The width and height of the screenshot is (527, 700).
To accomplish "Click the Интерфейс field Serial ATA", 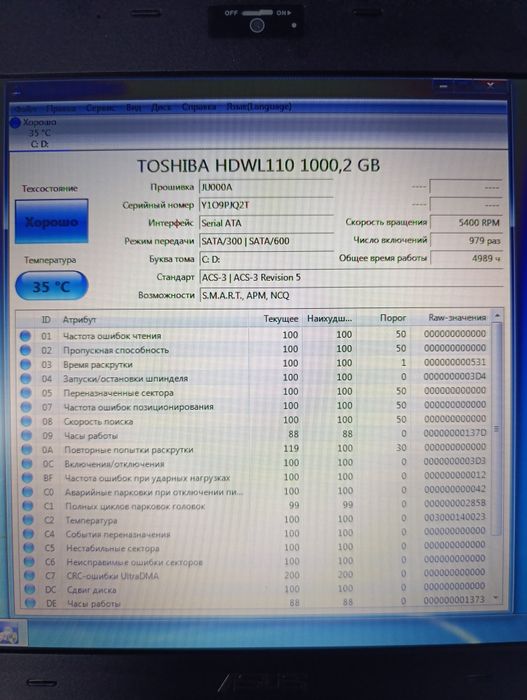I will (x=267, y=223).
